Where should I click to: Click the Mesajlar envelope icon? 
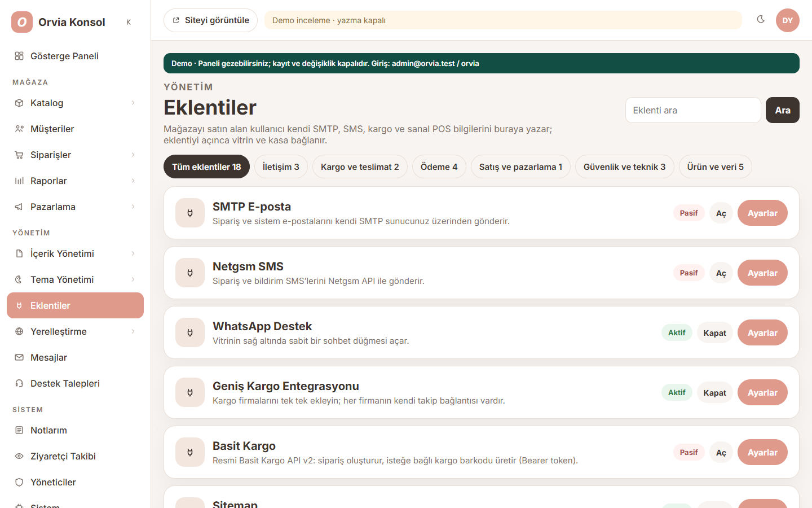pyautogui.click(x=19, y=357)
